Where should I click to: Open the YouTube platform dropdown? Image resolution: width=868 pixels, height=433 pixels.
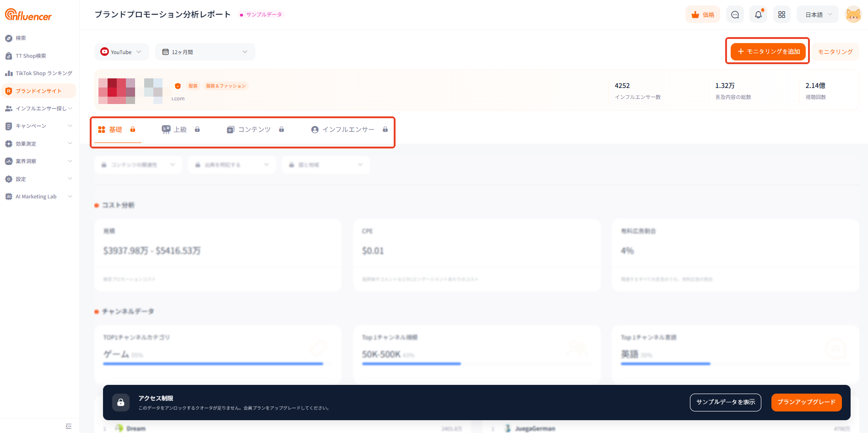coord(121,52)
